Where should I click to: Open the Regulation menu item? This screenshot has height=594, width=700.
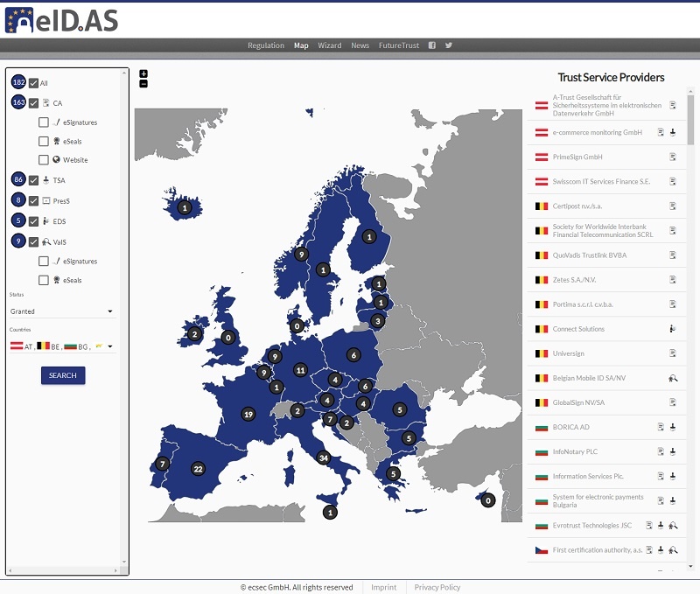click(266, 45)
